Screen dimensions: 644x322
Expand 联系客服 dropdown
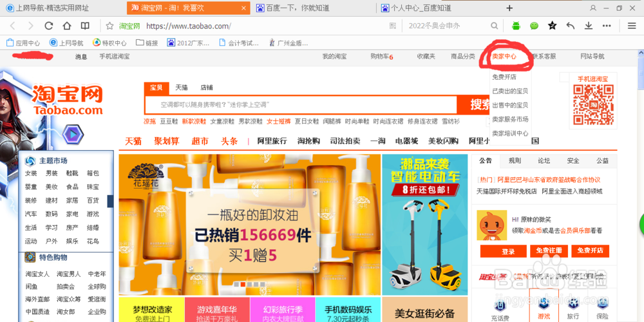point(544,57)
